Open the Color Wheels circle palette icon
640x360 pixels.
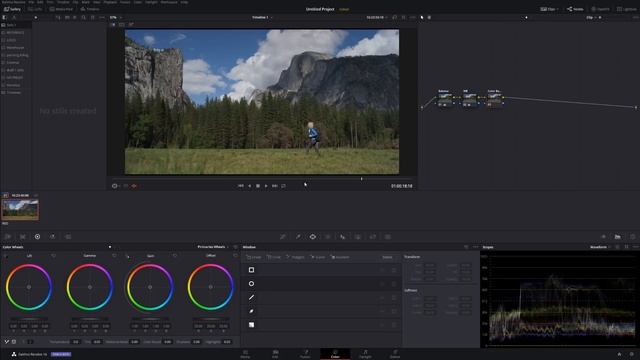38,237
